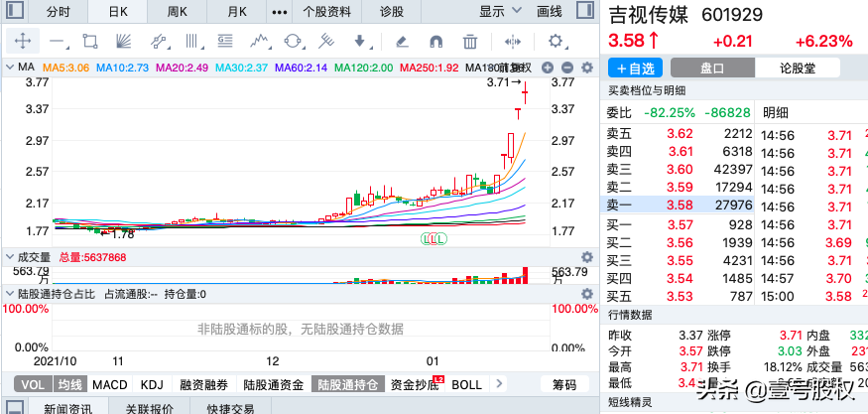This screenshot has height=414, width=868.
Task: Switch to the 分时 tab
Action: [x=59, y=11]
